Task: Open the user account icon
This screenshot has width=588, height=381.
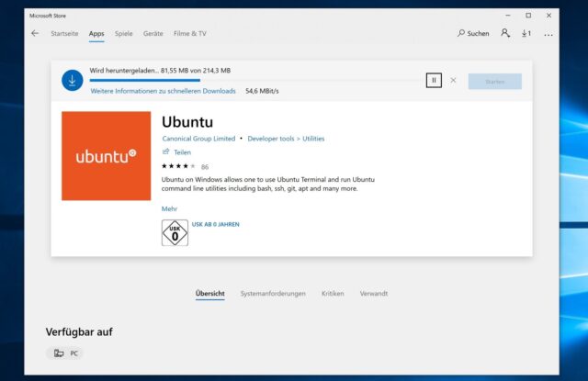Action: [x=505, y=34]
